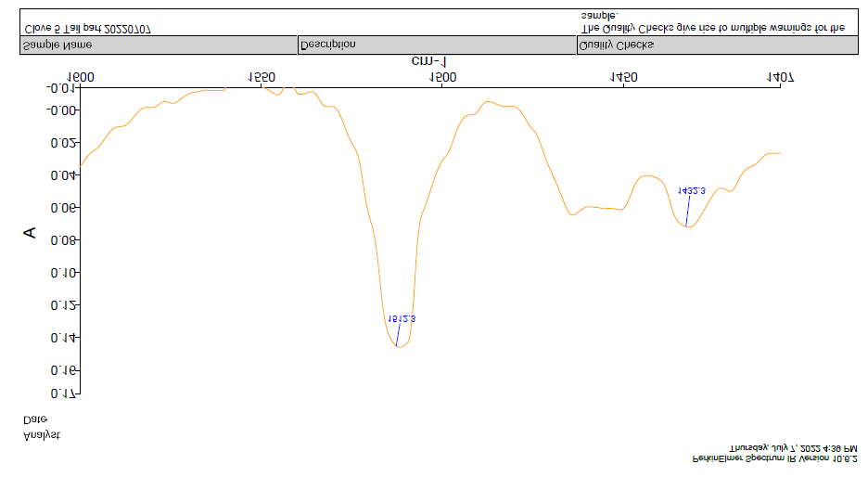This screenshot has width=868, height=477.
Task: Click the Date field label
Action: (35, 419)
